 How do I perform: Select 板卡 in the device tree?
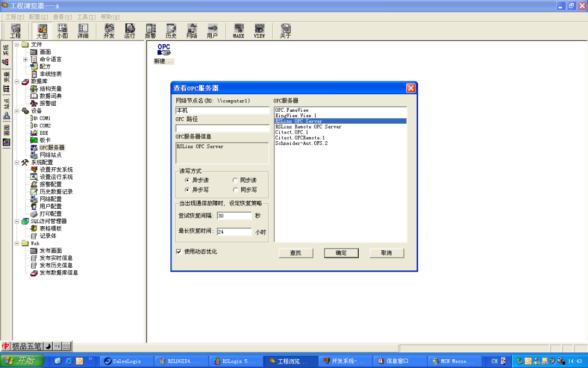(x=45, y=140)
